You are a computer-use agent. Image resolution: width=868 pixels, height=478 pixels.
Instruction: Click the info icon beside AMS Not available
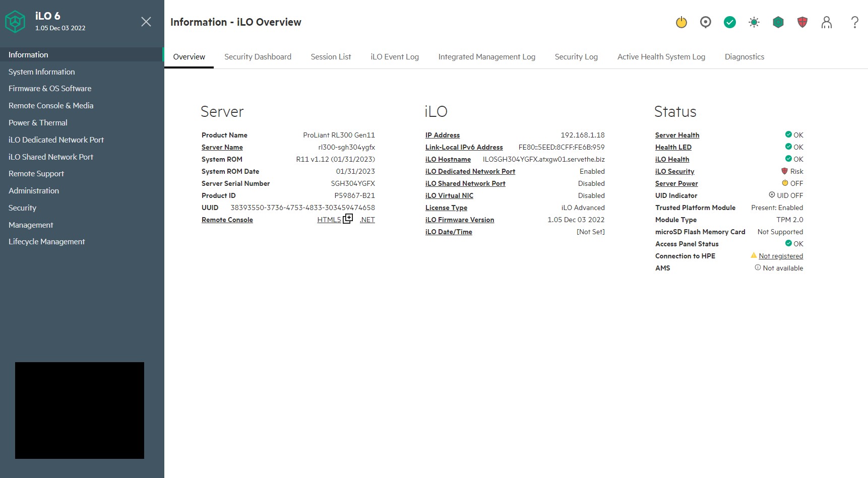coord(758,267)
